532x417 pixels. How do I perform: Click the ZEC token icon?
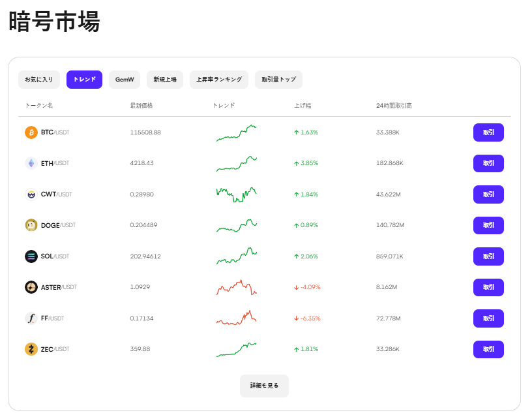tap(30, 349)
